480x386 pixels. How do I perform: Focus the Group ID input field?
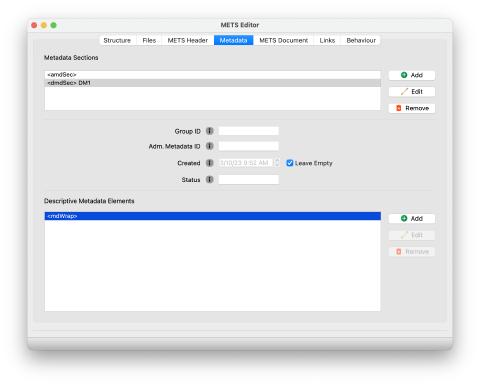tap(248, 131)
